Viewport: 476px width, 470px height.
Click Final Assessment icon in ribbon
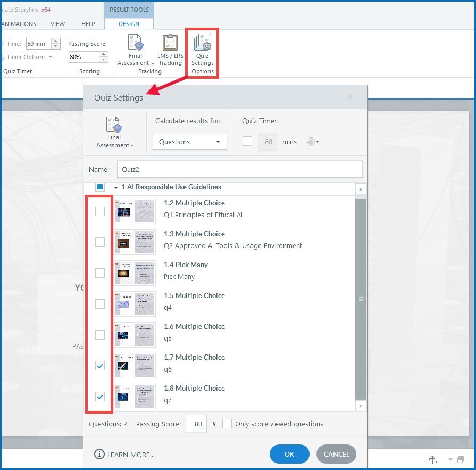(135, 44)
